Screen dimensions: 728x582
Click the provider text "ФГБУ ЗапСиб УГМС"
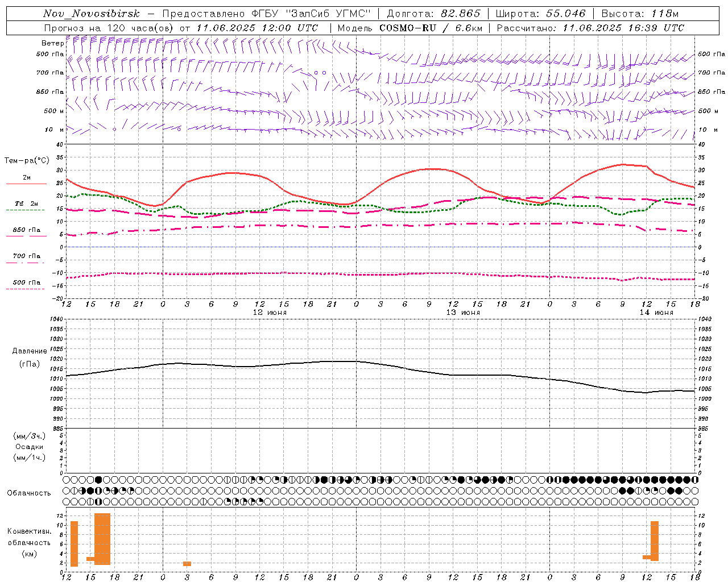pos(311,14)
